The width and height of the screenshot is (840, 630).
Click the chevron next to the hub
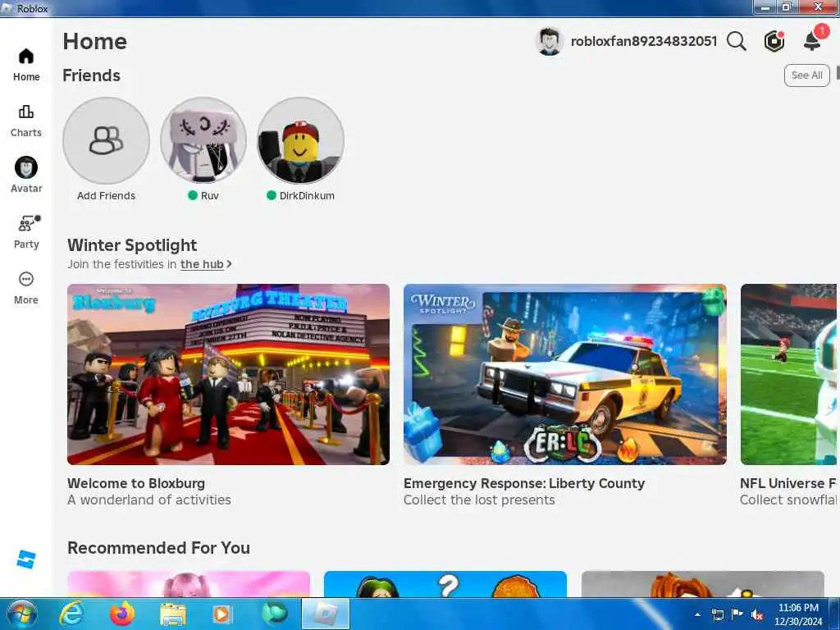[x=230, y=264]
